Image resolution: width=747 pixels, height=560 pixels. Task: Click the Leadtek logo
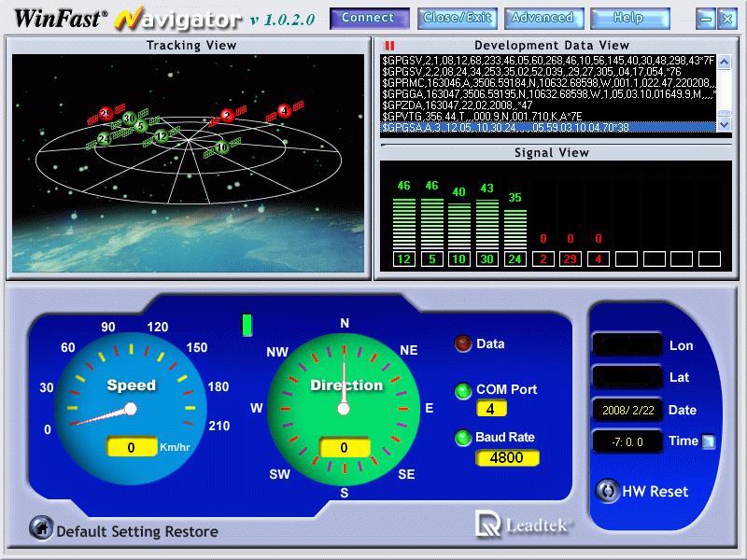click(524, 525)
